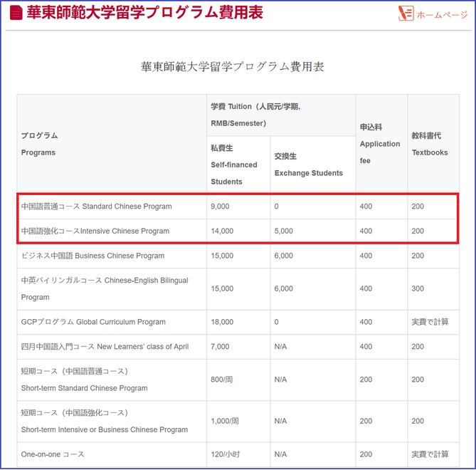Viewport: 476px width, 470px height.
Task: Select the Chinese-English Bilingual Program name
Action: click(x=105, y=288)
